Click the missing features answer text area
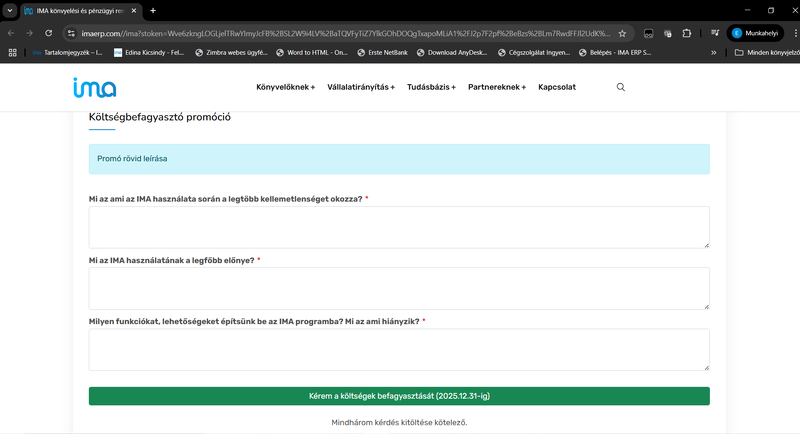This screenshot has height=434, width=800. [399, 350]
